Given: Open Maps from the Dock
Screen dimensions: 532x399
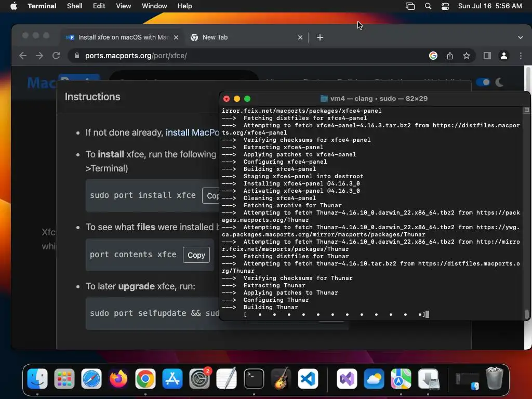Looking at the screenshot, I should click(x=401, y=379).
